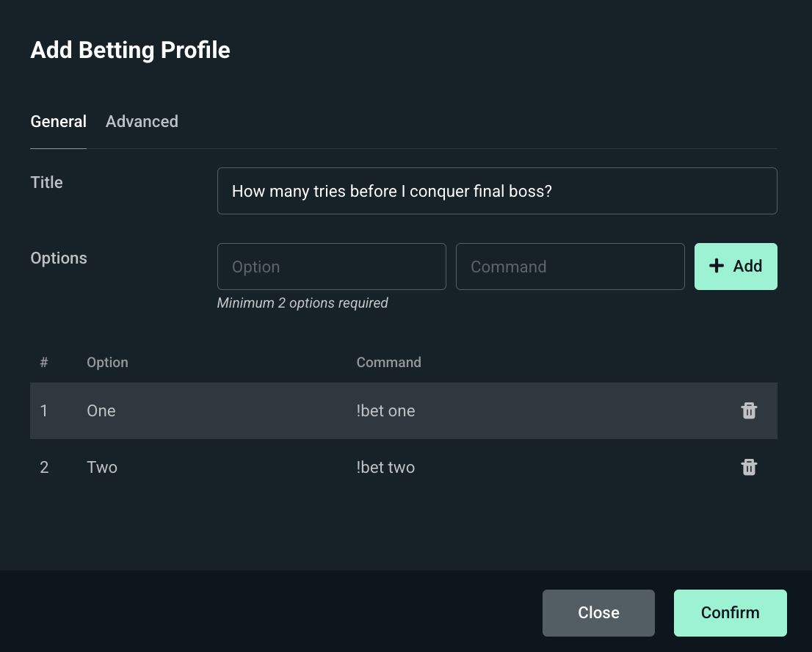Switch to the Advanced tab
This screenshot has width=812, height=652.
pos(142,121)
